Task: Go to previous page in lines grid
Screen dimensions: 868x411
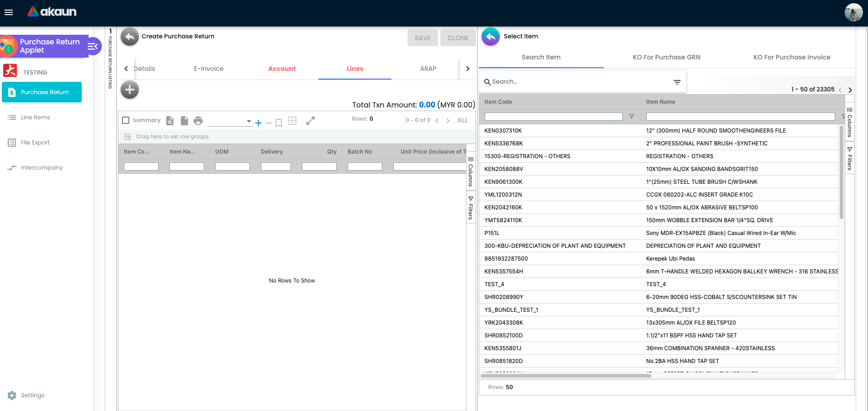Action: (x=437, y=120)
